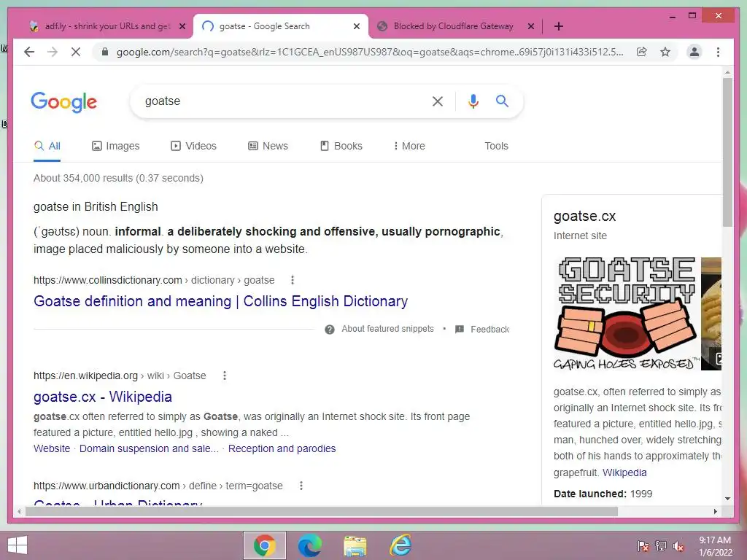Close the adf.ly tab
Viewport: 747px width, 560px height.
[x=182, y=26]
